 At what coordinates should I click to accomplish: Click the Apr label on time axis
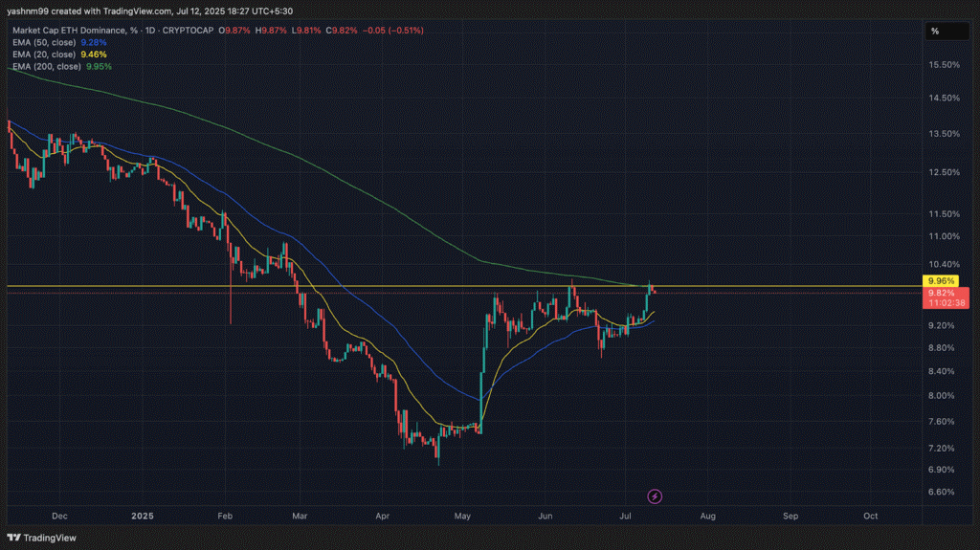(x=383, y=517)
